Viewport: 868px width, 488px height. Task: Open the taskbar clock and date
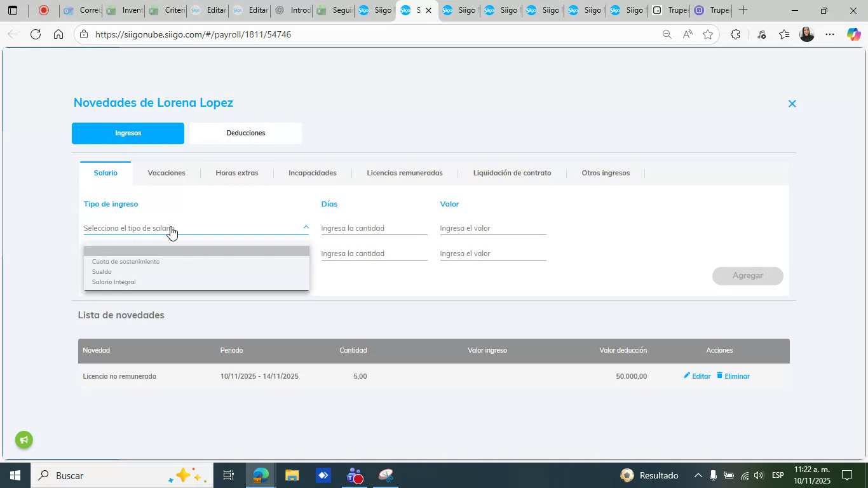click(x=811, y=475)
